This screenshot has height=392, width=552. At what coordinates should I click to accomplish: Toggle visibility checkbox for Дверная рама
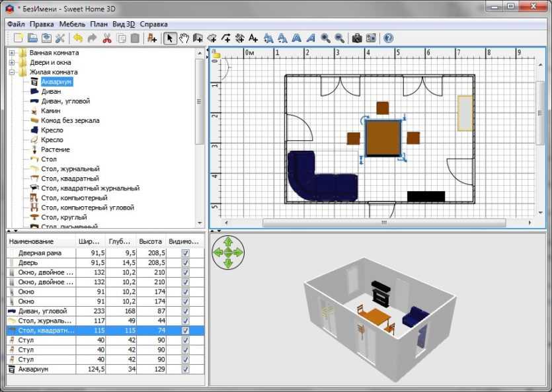click(186, 253)
